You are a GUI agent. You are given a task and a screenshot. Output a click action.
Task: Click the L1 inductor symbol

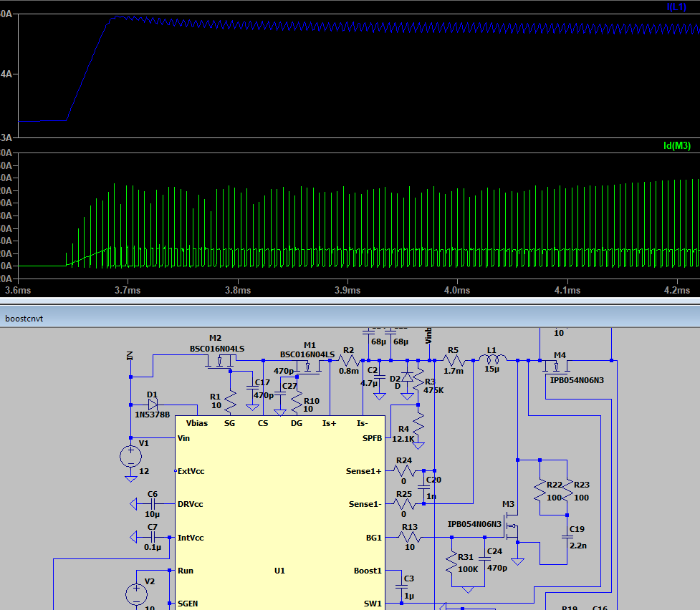coord(492,358)
